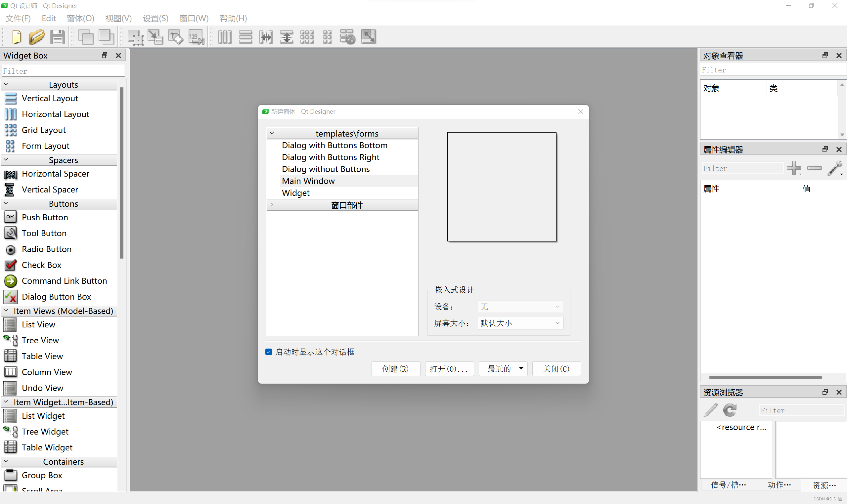This screenshot has width=847, height=504.
Task: Click the Horizontal Spacer icon in widget box
Action: (x=11, y=174)
